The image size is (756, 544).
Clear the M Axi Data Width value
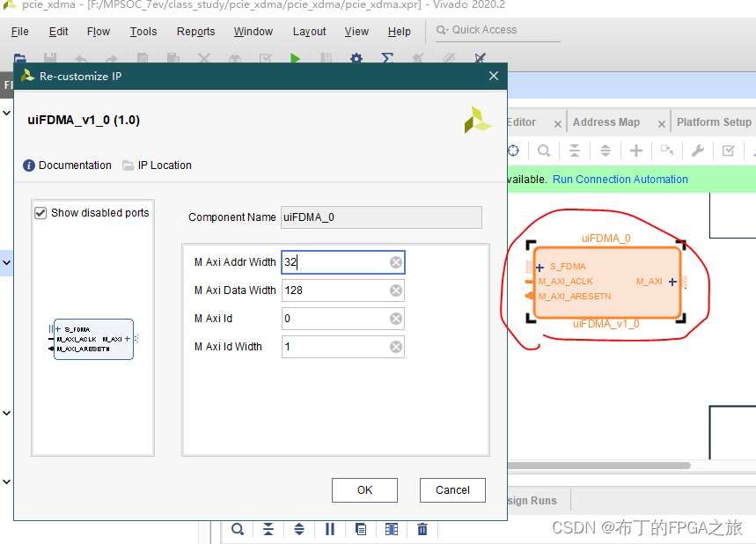pyautogui.click(x=396, y=290)
